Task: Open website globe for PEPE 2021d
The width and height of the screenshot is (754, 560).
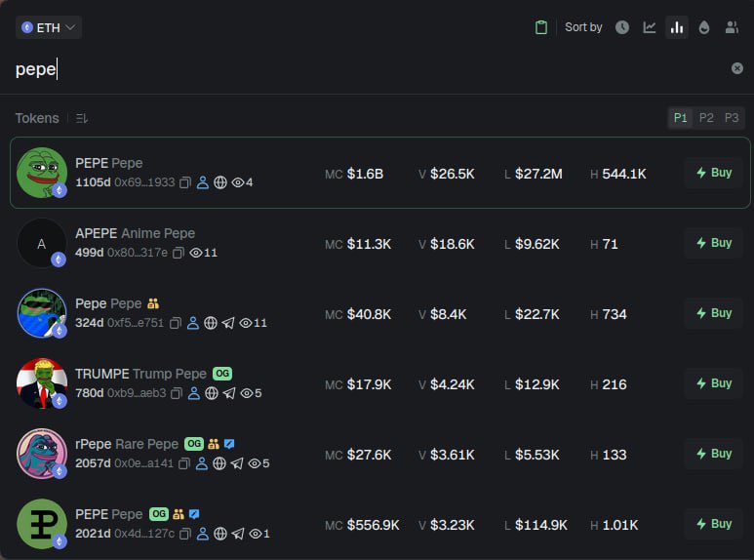Action: point(220,534)
